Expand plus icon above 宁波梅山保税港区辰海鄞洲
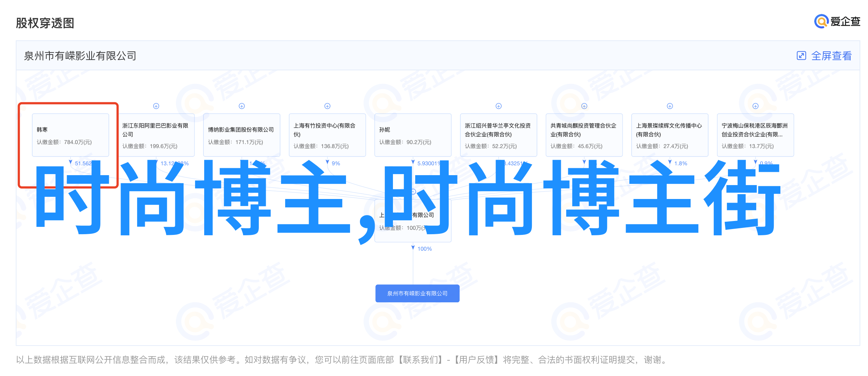The image size is (868, 376). click(755, 106)
